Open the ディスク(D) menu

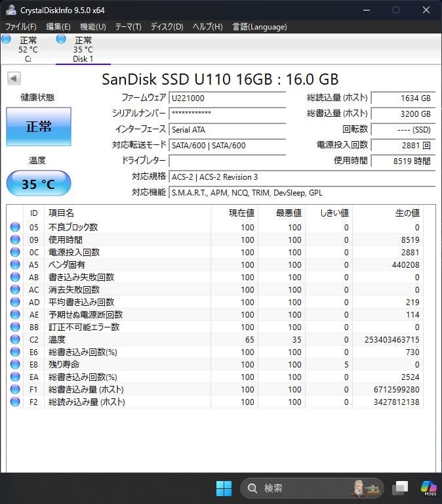click(167, 27)
